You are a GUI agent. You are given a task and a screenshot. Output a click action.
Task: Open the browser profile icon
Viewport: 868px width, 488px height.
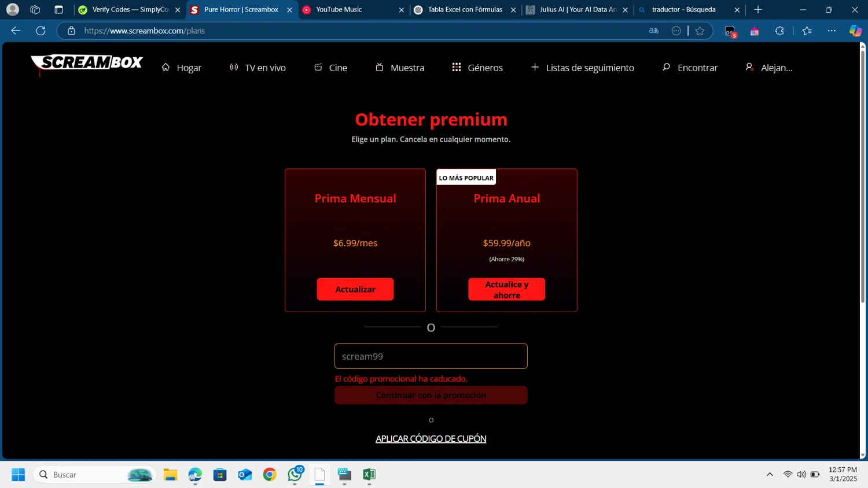pos(13,10)
